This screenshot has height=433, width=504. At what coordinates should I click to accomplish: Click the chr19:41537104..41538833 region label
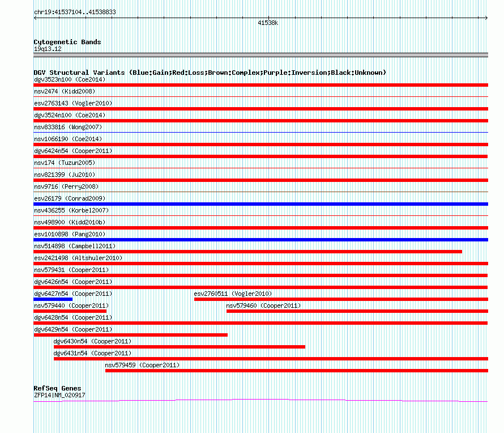click(75, 12)
